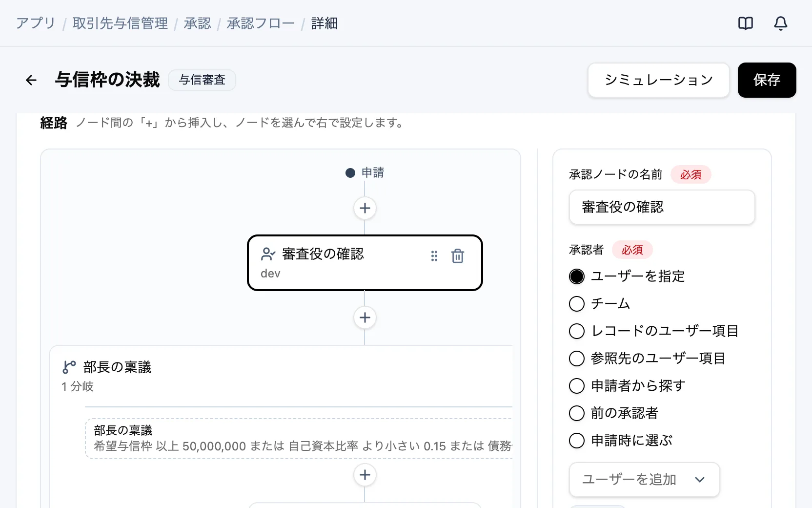Viewport: 812px width, 508px height.
Task: Grab the drag handle on 審査役の確認 node
Action: [x=434, y=256]
